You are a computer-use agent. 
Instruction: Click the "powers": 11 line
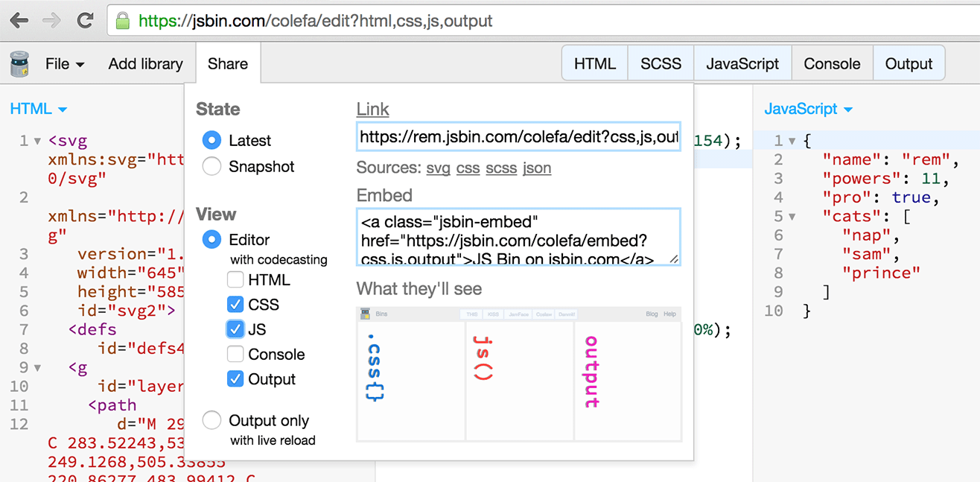885,179
